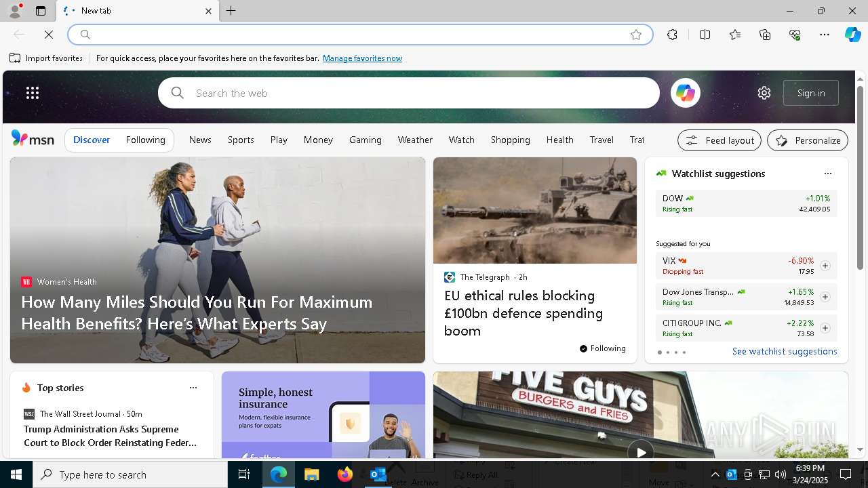Viewport: 868px width, 488px height.
Task: Close the New tab tab
Action: click(x=208, y=11)
